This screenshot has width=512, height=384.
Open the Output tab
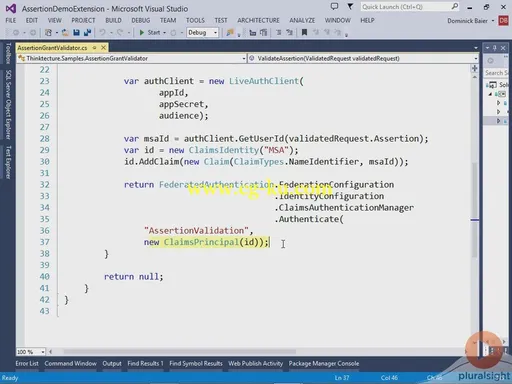(112, 363)
